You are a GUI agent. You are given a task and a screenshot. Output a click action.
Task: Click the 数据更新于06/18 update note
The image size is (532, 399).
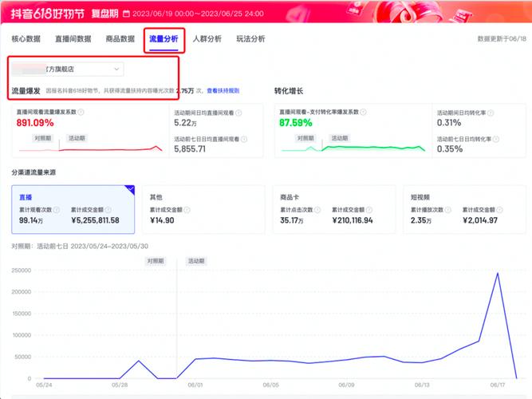coord(502,39)
